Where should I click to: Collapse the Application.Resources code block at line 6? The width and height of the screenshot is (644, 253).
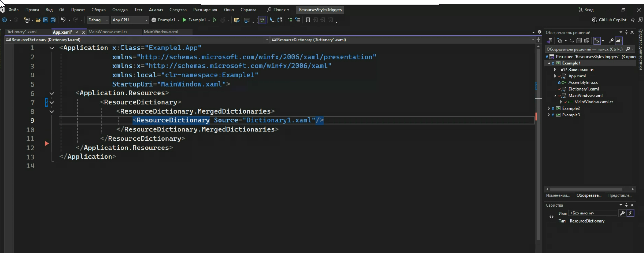click(52, 93)
